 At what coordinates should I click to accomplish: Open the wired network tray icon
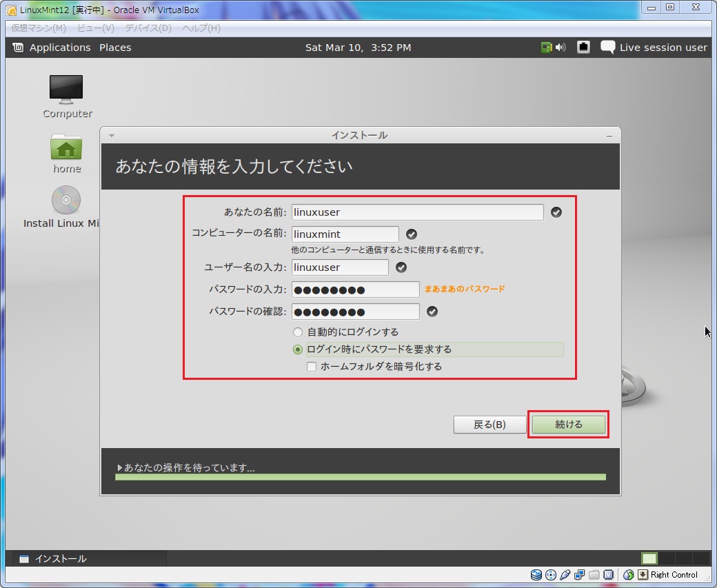[x=583, y=47]
